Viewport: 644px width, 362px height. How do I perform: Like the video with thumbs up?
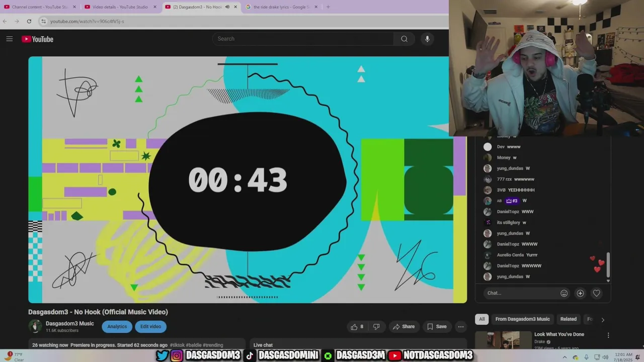click(x=357, y=327)
